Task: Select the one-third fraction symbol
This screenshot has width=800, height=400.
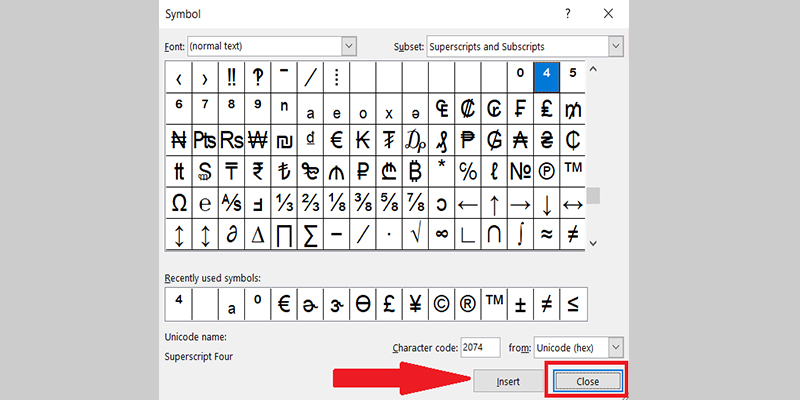Action: pos(284,203)
